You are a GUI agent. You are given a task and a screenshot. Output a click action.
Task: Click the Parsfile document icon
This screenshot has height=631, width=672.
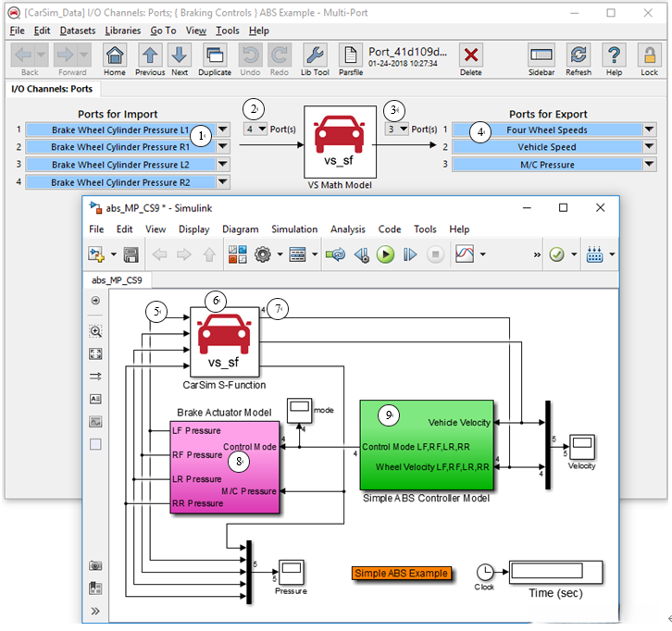pyautogui.click(x=351, y=55)
